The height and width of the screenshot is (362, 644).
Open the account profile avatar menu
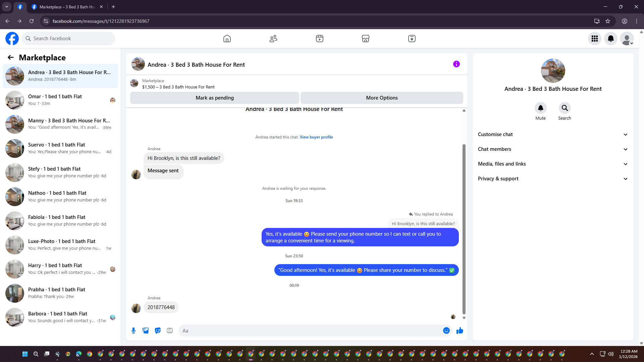627,39
